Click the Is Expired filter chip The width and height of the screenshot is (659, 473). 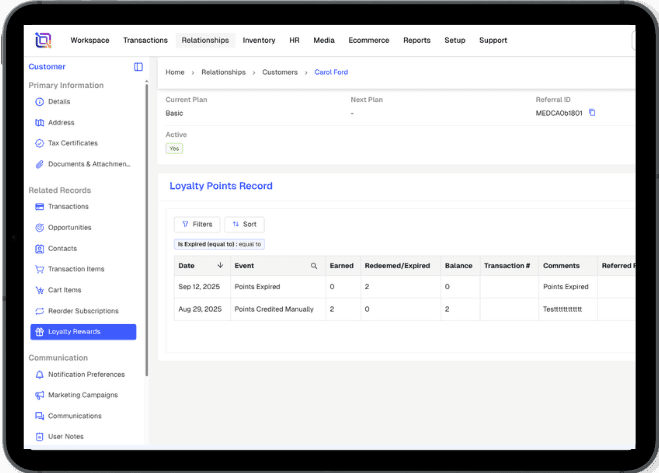click(x=219, y=244)
